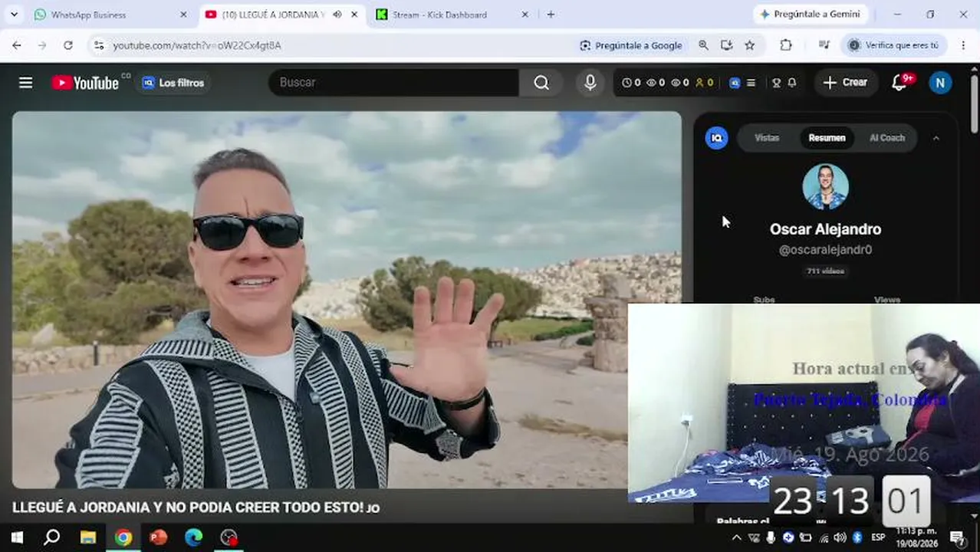Open the YouTube hamburger guide menu

(25, 83)
